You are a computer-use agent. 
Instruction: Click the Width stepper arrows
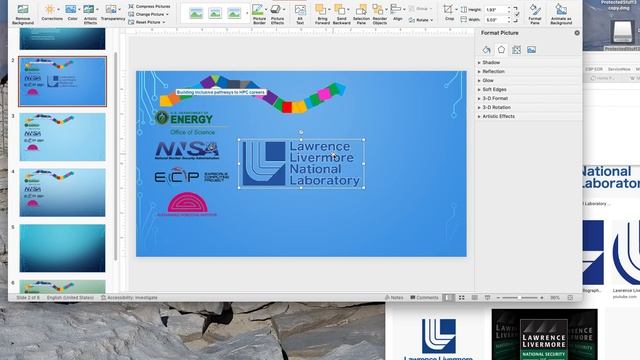[x=509, y=20]
